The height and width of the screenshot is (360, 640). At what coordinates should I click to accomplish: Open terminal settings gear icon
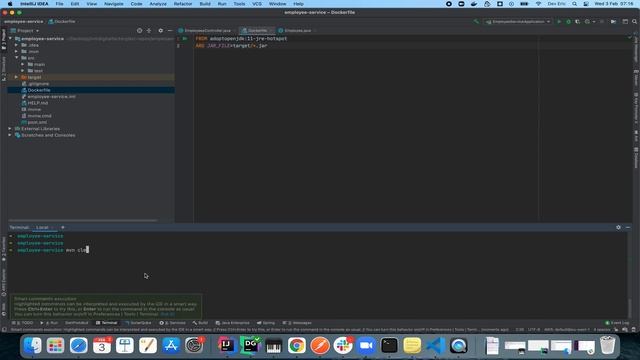618,227
